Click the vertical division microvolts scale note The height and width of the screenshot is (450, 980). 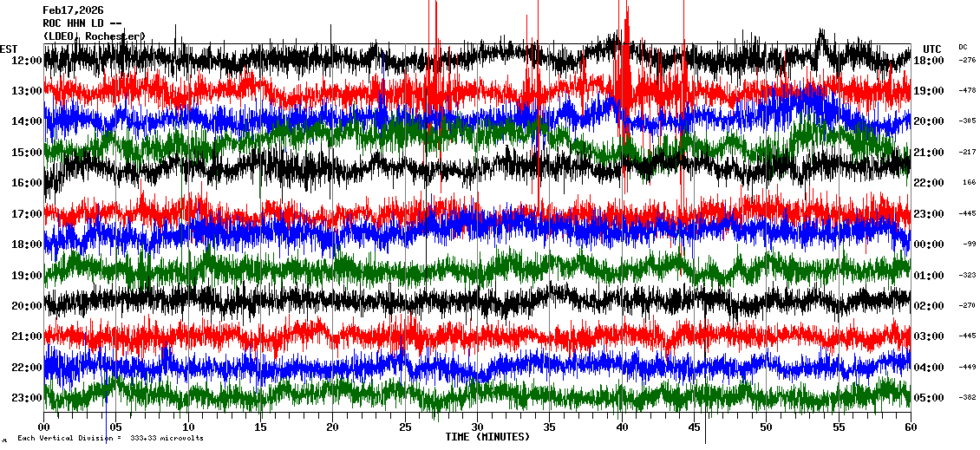(110, 439)
